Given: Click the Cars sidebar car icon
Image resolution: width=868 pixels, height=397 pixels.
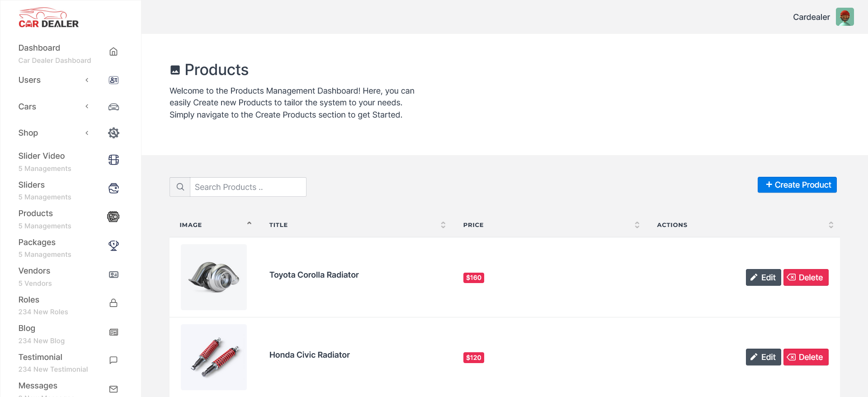Looking at the screenshot, I should (x=113, y=107).
